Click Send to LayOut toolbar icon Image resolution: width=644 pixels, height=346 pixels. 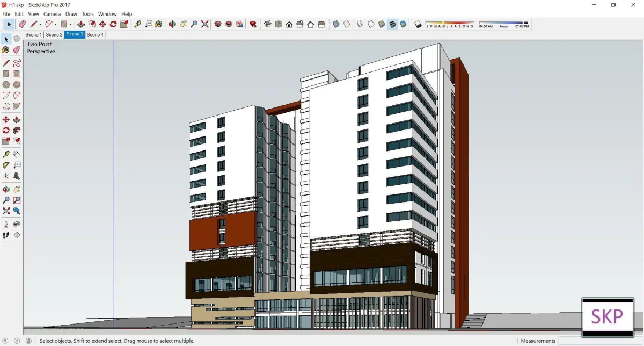(239, 24)
